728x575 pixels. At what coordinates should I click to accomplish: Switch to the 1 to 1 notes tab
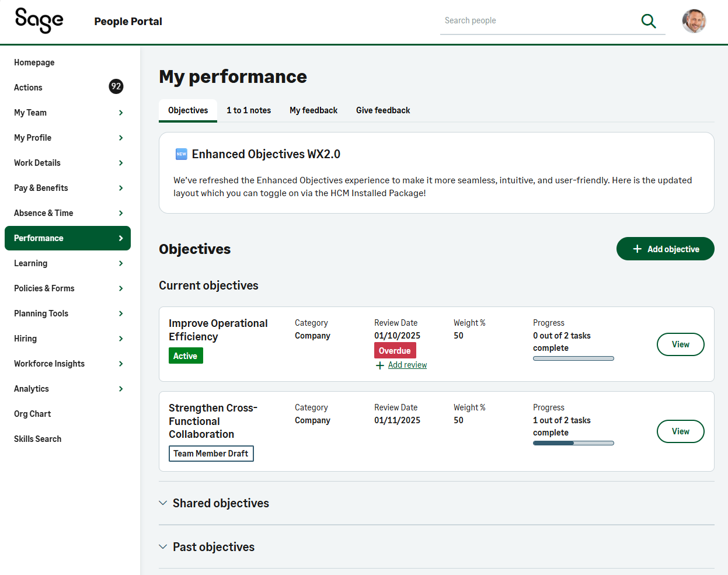pos(249,110)
